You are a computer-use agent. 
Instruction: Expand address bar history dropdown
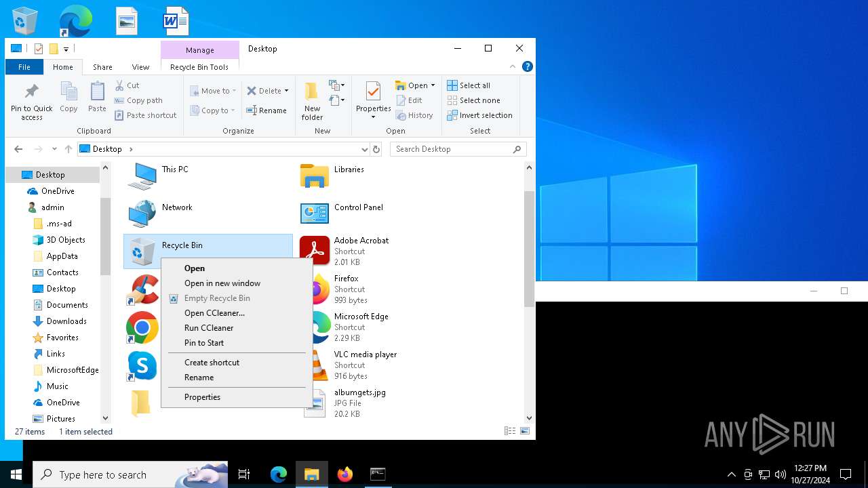(x=364, y=149)
